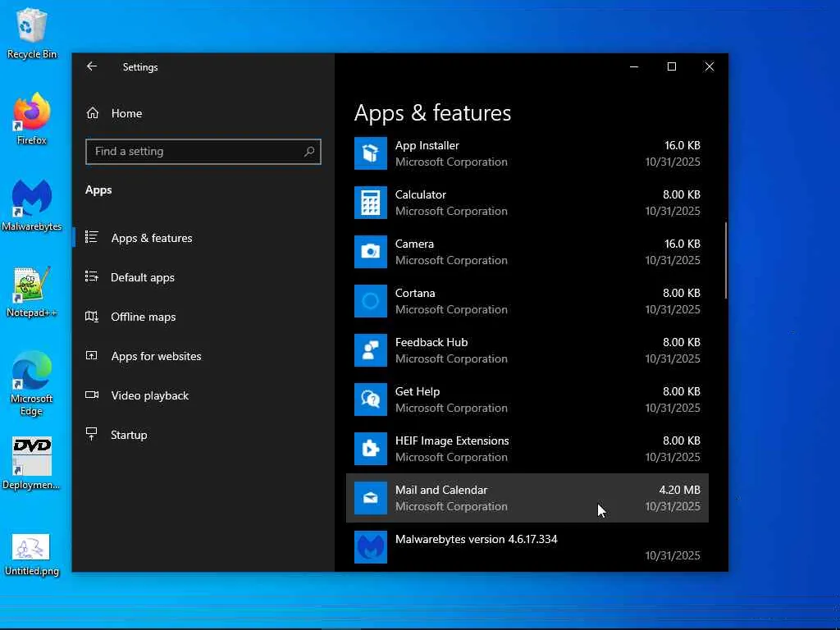Maximize the Settings window
This screenshot has height=630, width=840.
pos(671,66)
